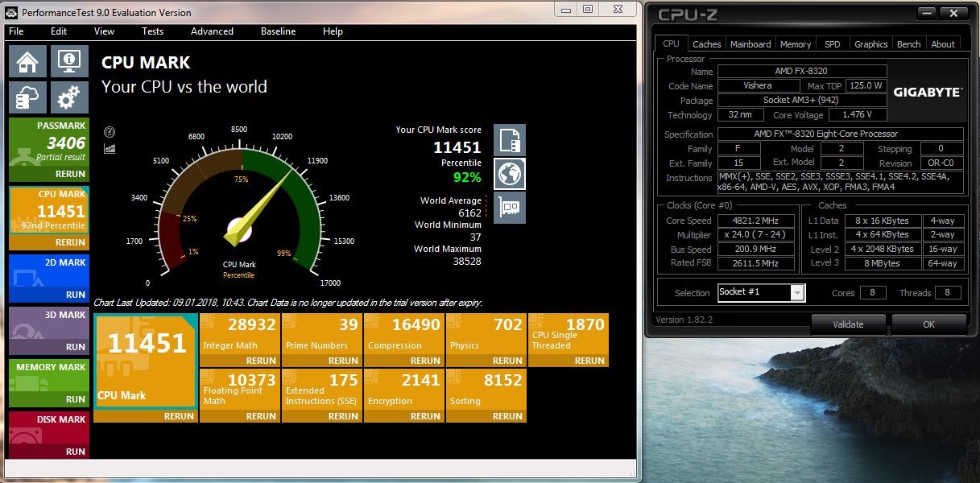980x483 pixels.
Task: Click the GIGABYTE logo in CPU-Z
Action: coord(928,93)
